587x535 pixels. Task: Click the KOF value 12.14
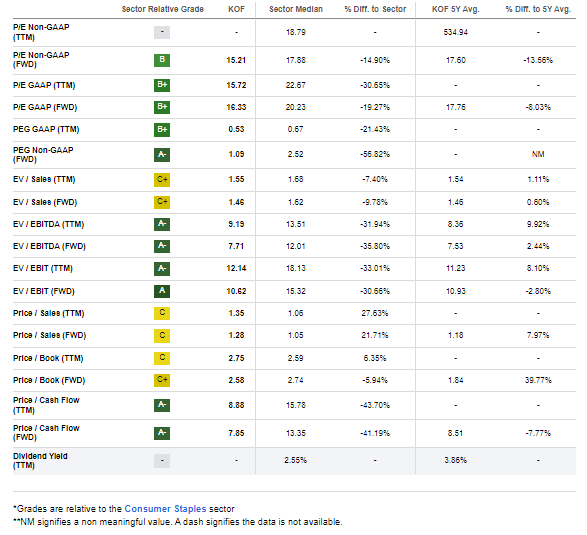tap(236, 268)
